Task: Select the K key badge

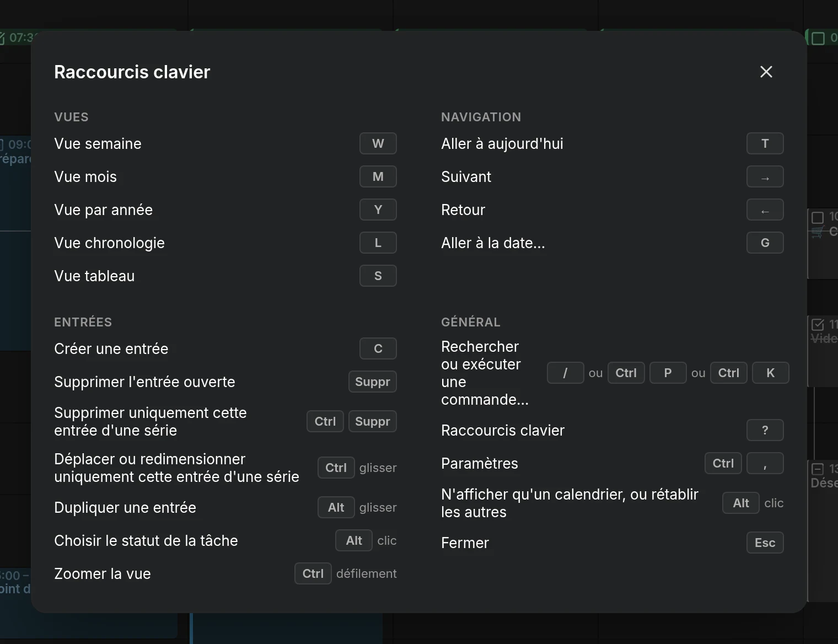Action: click(x=770, y=373)
